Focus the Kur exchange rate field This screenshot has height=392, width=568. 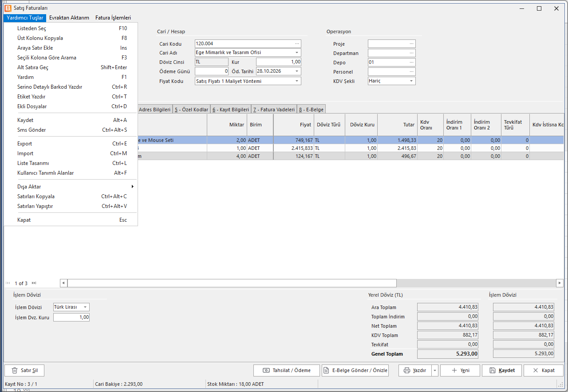[x=279, y=62]
